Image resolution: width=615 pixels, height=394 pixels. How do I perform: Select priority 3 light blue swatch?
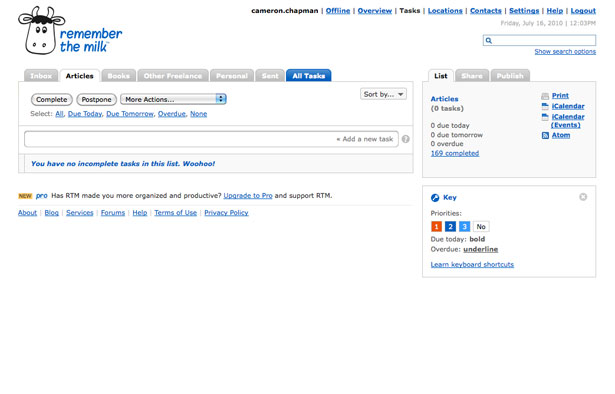[x=464, y=227]
